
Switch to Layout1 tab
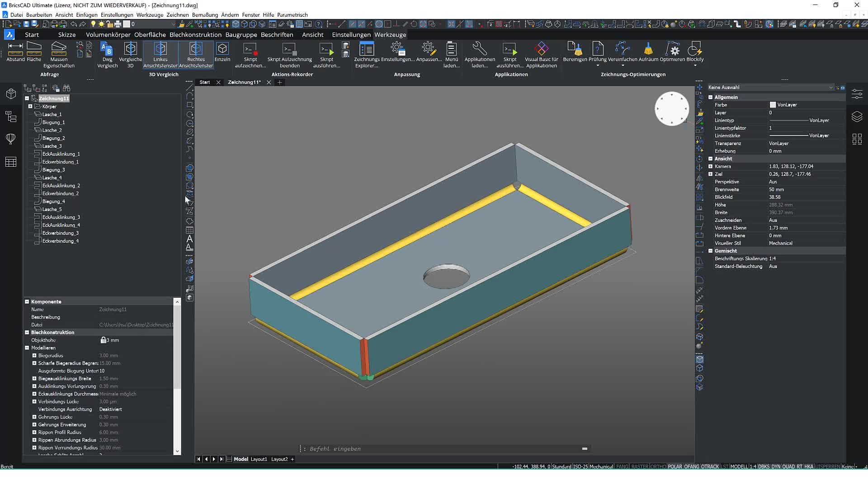tap(259, 459)
